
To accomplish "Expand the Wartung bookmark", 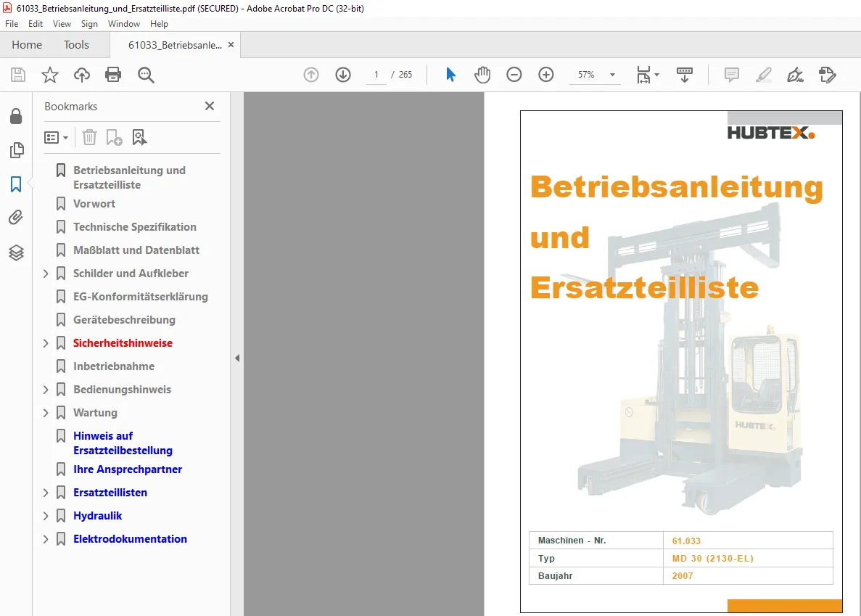I will coord(46,413).
